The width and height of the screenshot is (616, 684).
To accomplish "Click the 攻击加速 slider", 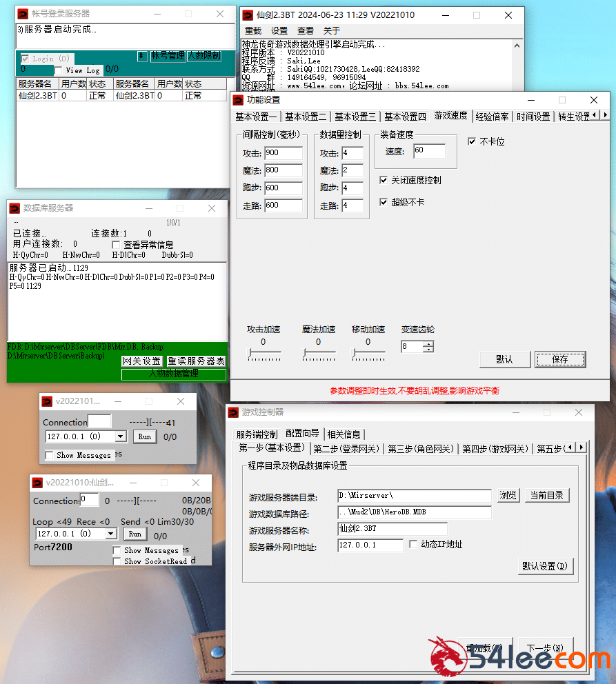I will 264,354.
